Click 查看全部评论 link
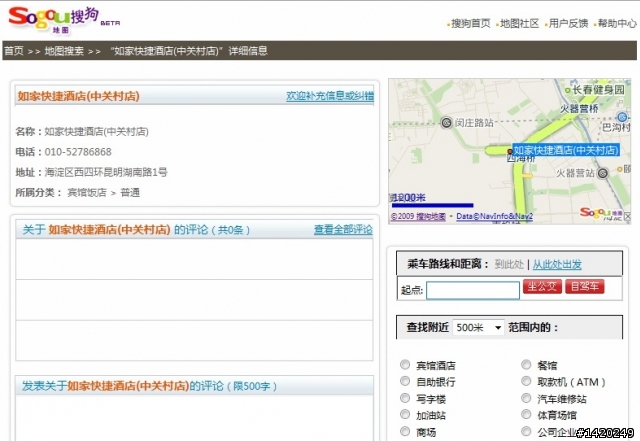The height and width of the screenshot is (441, 640). pos(343,229)
